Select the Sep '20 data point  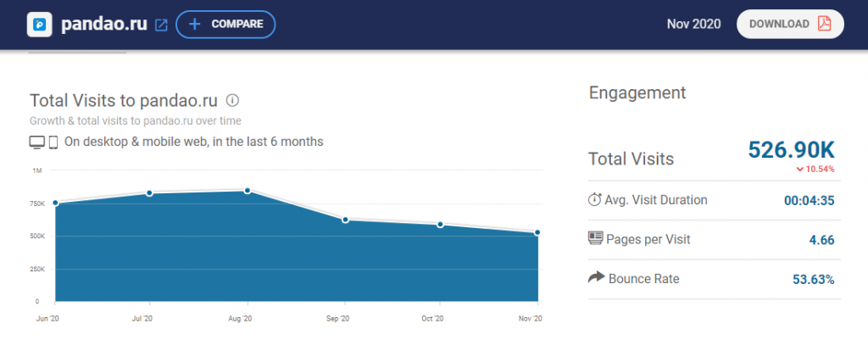(x=345, y=220)
